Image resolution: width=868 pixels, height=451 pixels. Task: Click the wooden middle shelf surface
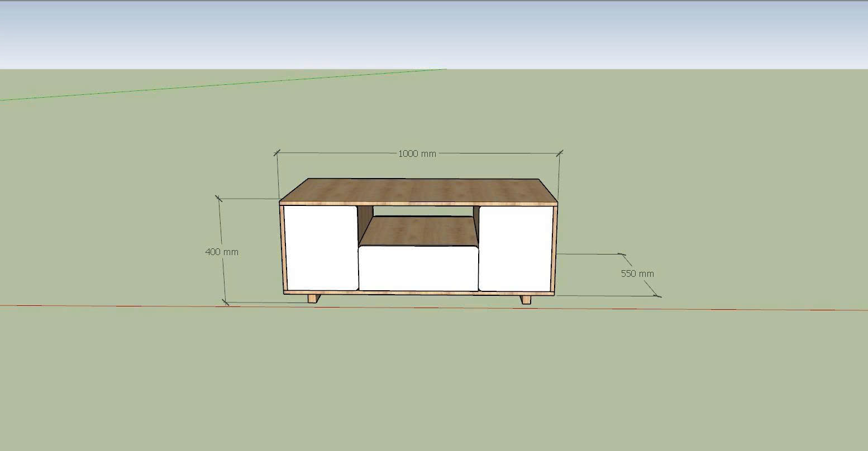coord(419,230)
